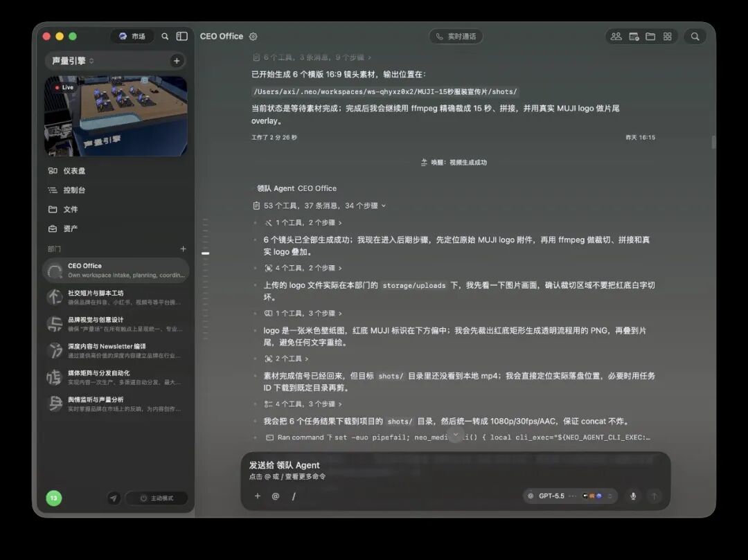748x560 pixels.
Task: Click the sidebar search magnifier icon
Action: tap(165, 36)
